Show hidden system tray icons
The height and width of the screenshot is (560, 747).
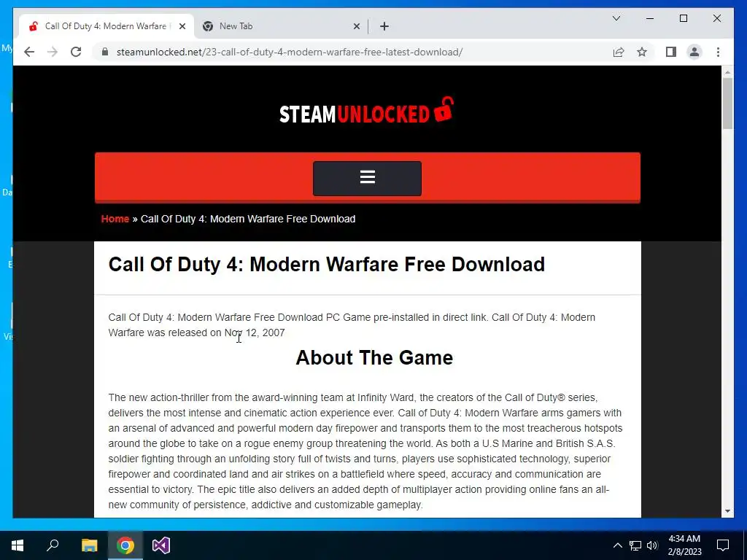[617, 545]
